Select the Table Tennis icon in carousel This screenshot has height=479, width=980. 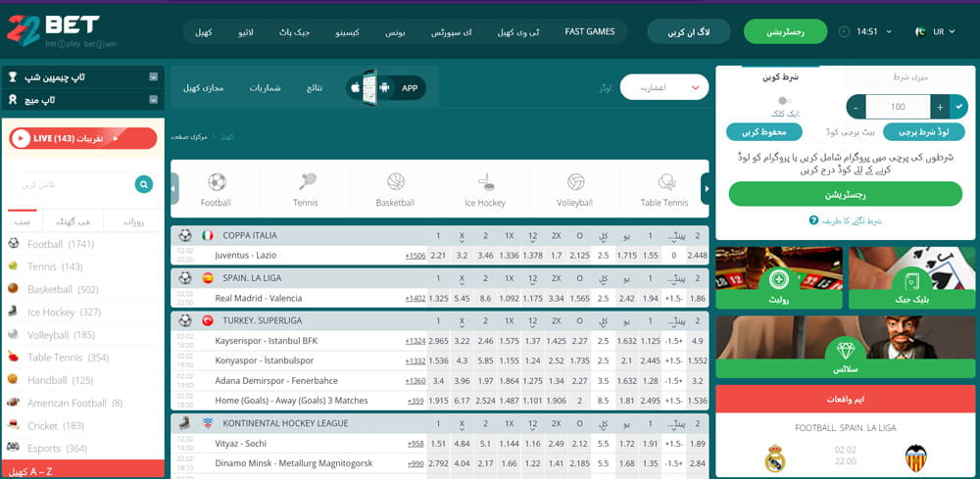[666, 182]
